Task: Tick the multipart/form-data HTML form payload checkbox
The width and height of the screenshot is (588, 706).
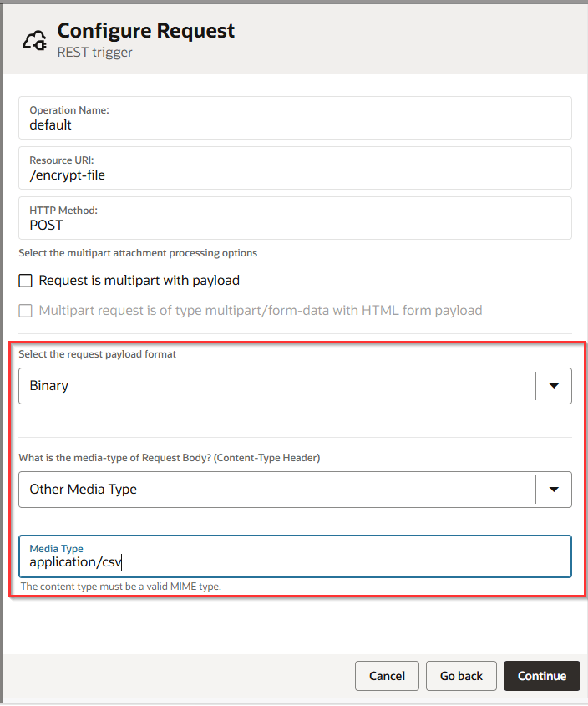Action: pos(26,311)
